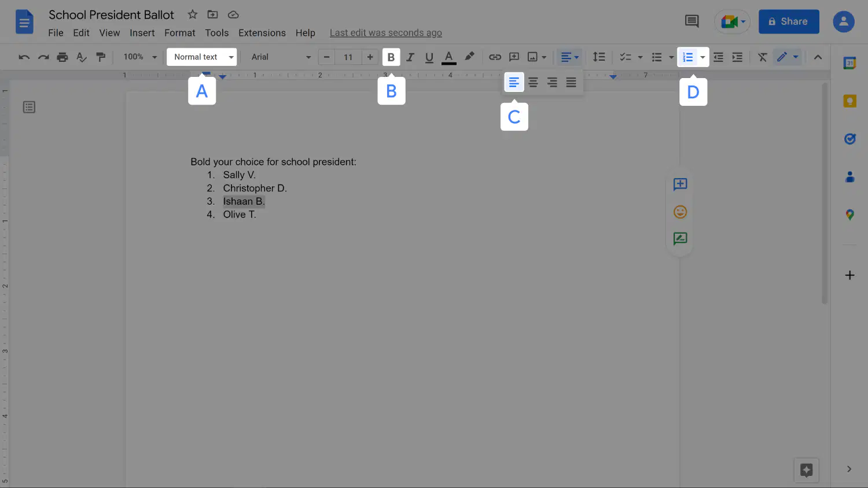This screenshot has width=868, height=488.
Task: Open the Google account avatar
Action: pyautogui.click(x=844, y=21)
